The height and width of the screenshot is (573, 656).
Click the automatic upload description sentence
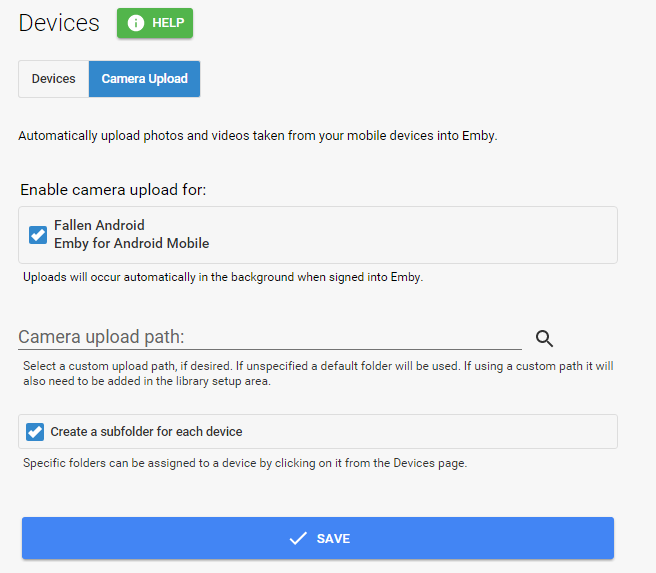257,135
